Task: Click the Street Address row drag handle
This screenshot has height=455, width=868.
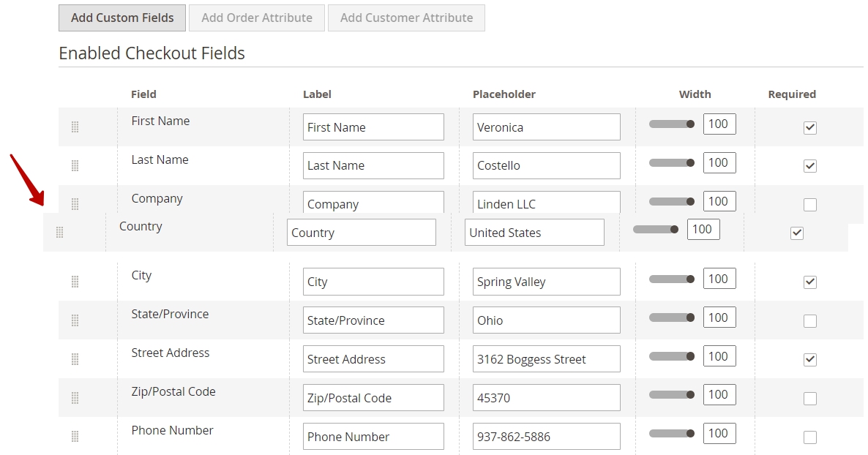Action: 75,359
